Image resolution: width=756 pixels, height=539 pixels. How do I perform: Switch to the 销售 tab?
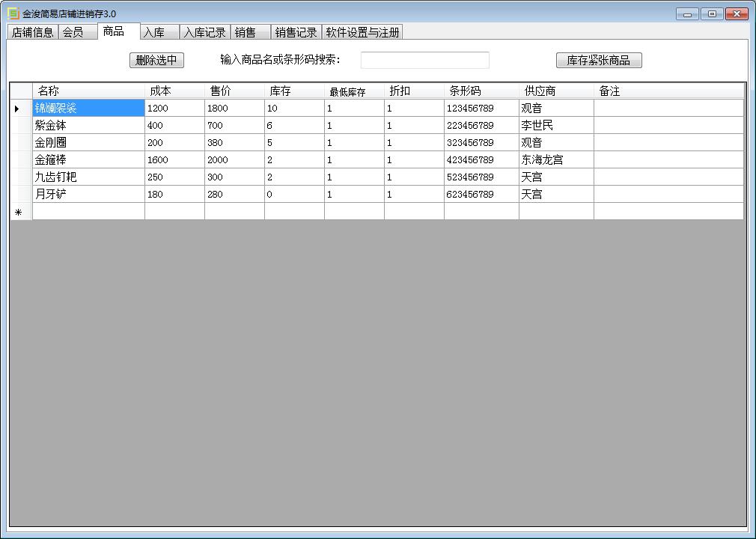(250, 32)
